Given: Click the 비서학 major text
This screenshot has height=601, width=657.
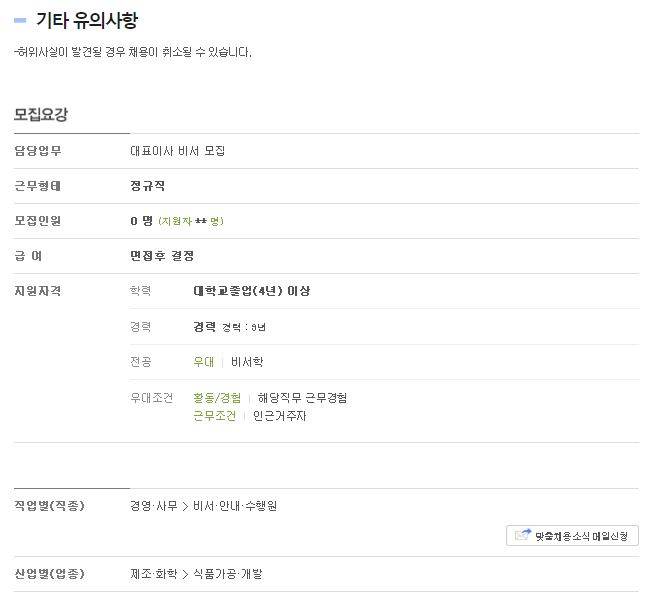Looking at the screenshot, I should point(247,362).
